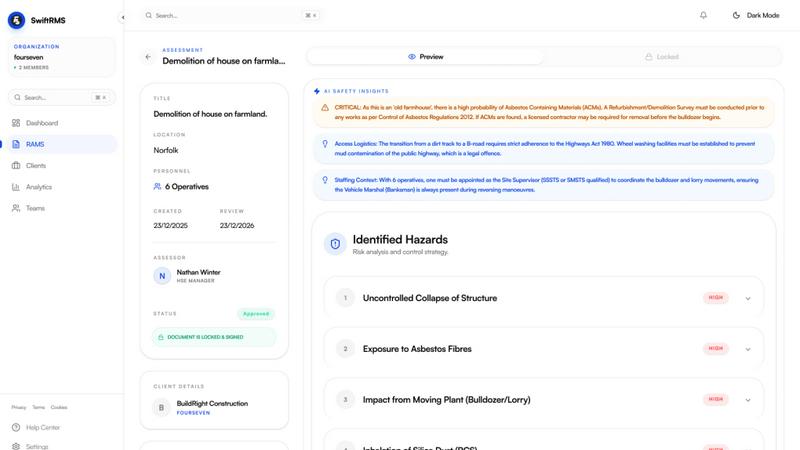Click the Settings gear icon
Screen dimensions: 800x450
click(16, 446)
